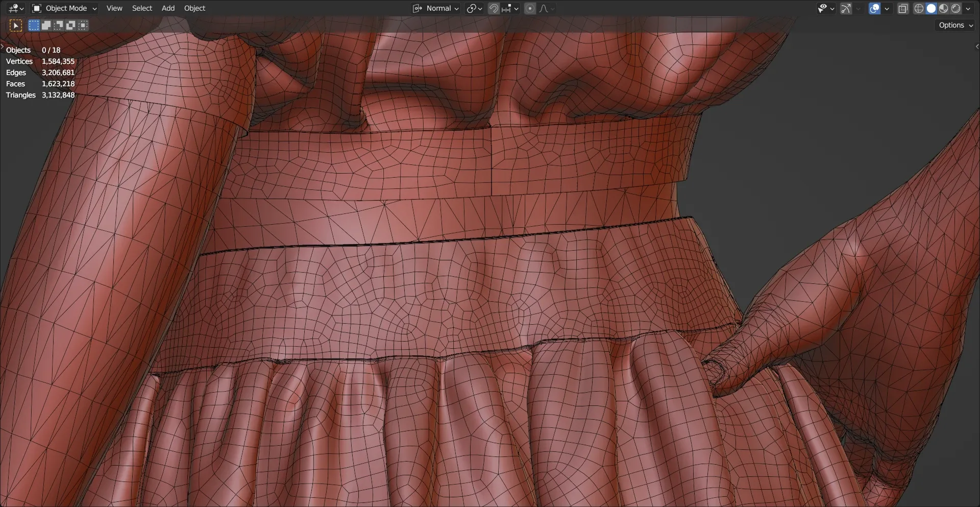
Task: Open the Options dropdown
Action: click(955, 25)
